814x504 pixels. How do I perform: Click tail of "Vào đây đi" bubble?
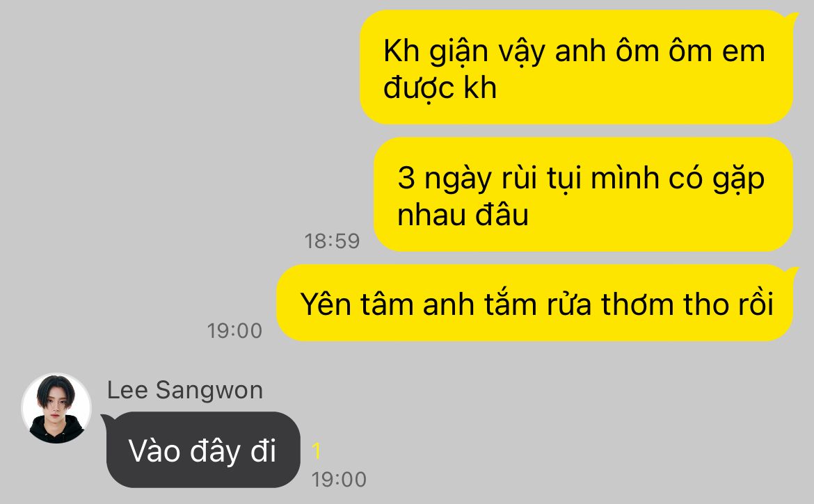106,418
